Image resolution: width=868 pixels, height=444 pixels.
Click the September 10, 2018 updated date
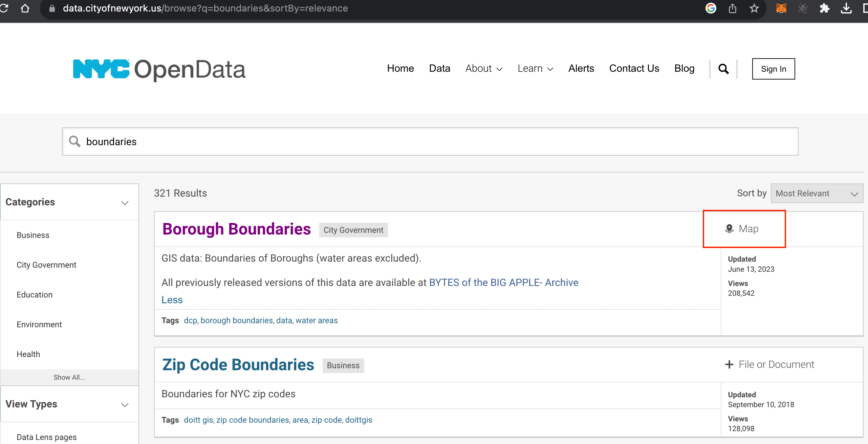click(761, 405)
